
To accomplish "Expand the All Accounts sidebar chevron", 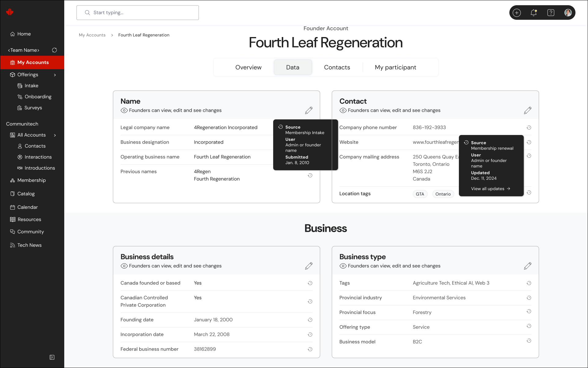I will (55, 135).
